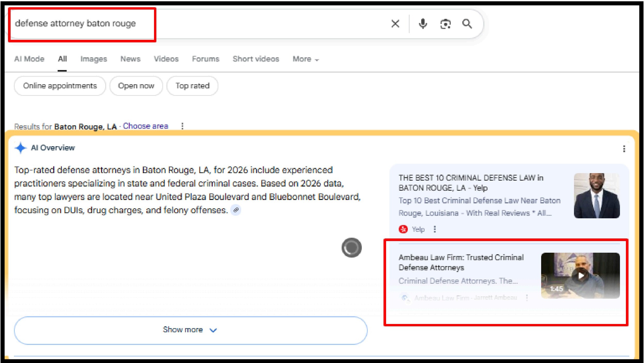
Task: Switch to Forums tab
Action: (205, 59)
